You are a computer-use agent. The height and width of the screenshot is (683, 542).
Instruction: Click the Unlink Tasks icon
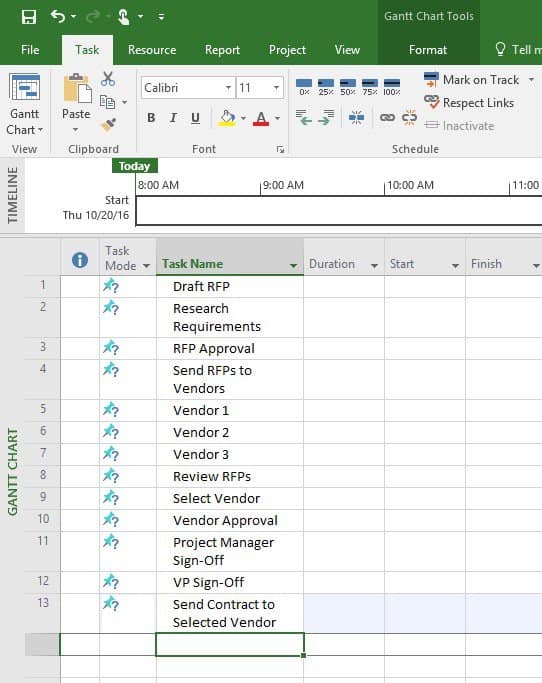410,117
